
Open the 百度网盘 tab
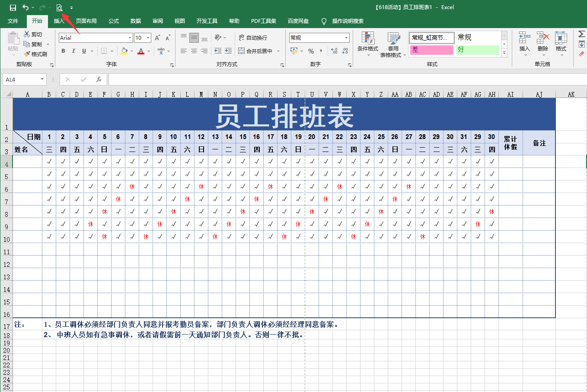pyautogui.click(x=298, y=21)
